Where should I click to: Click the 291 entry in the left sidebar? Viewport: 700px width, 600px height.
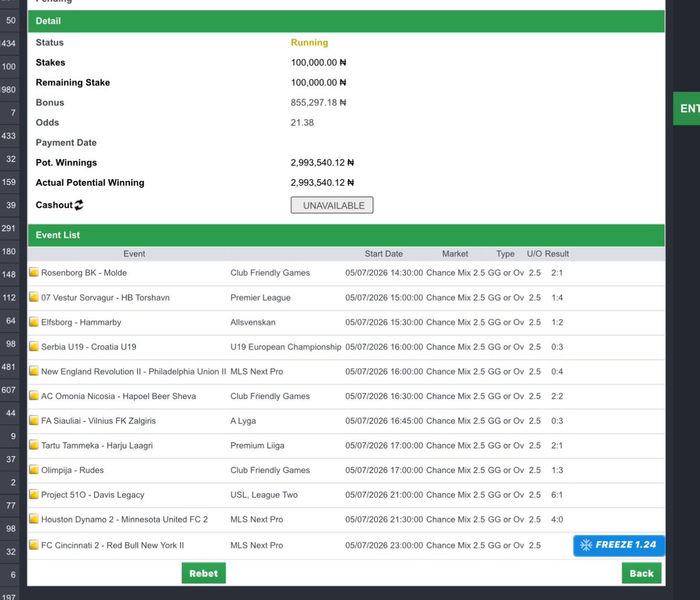9,228
